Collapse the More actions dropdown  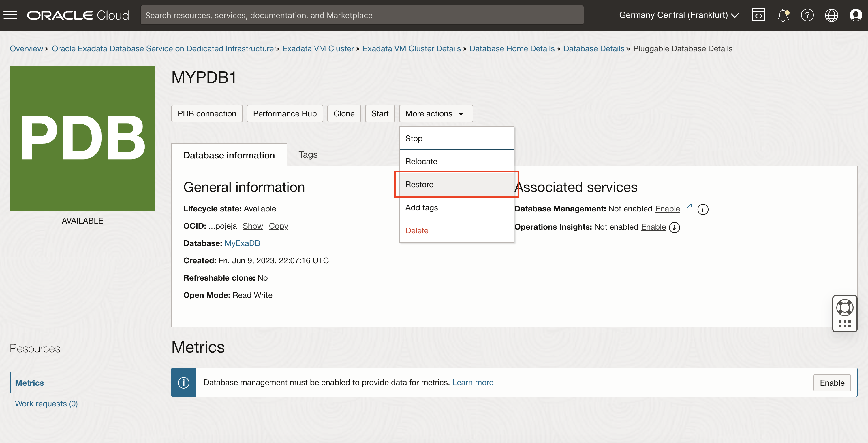(436, 113)
